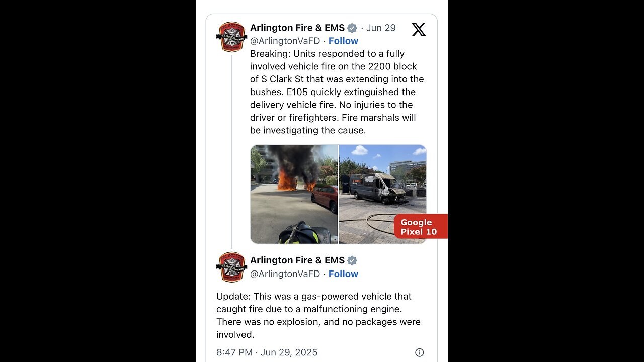Open Arlington Fire & EMS avatar on update tweet

coord(231,267)
